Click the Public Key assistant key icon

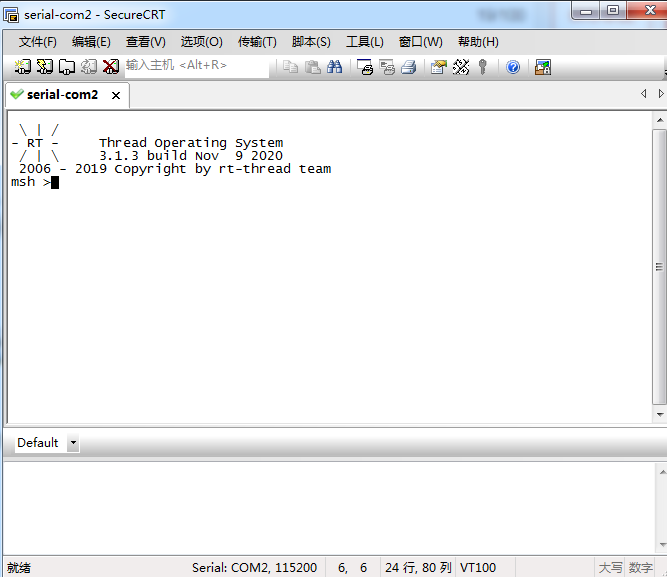pos(482,67)
